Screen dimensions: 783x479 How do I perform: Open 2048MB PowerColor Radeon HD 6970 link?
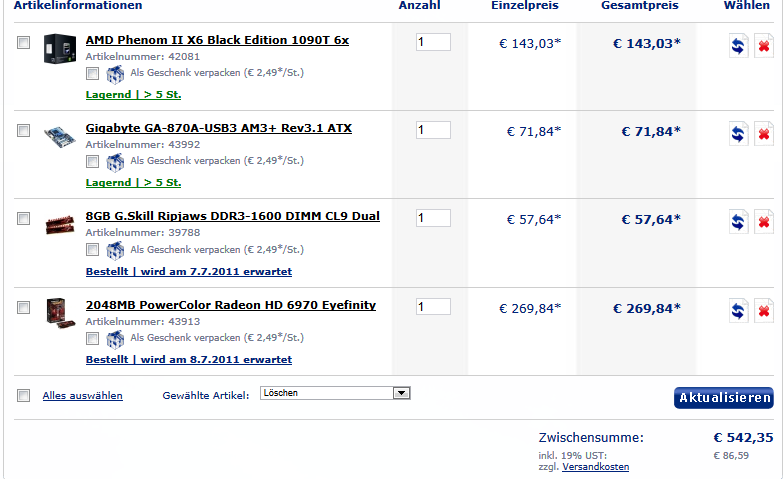(x=231, y=305)
